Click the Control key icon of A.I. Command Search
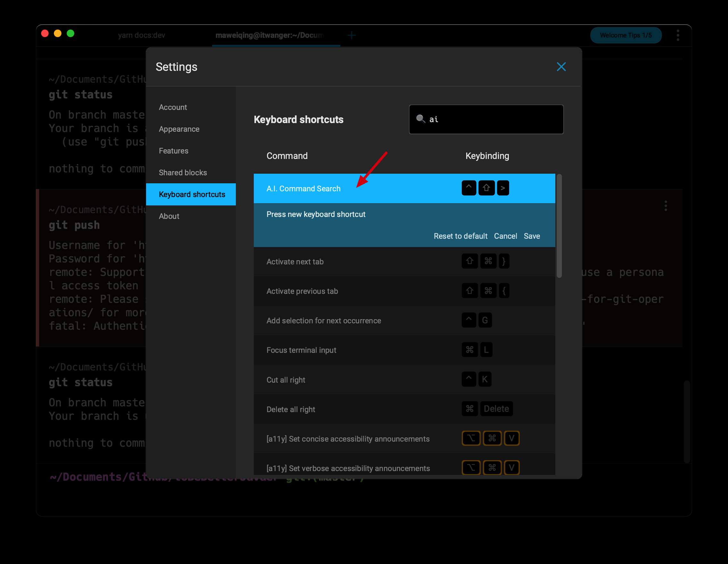 (469, 188)
